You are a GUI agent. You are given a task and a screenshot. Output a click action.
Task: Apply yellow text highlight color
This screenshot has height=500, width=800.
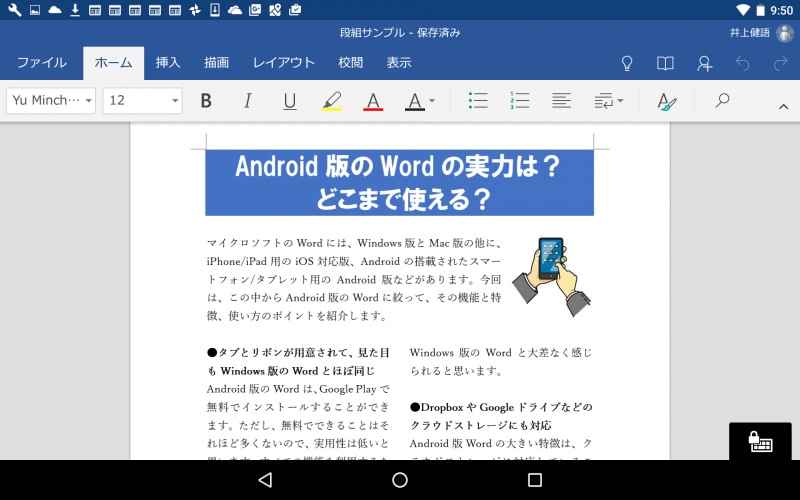(x=332, y=101)
